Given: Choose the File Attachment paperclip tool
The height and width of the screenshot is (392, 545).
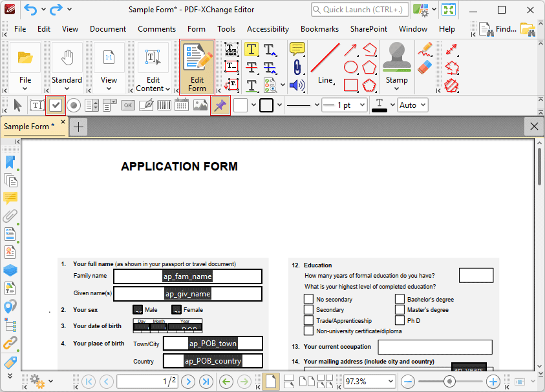Looking at the screenshot, I should (297, 67).
